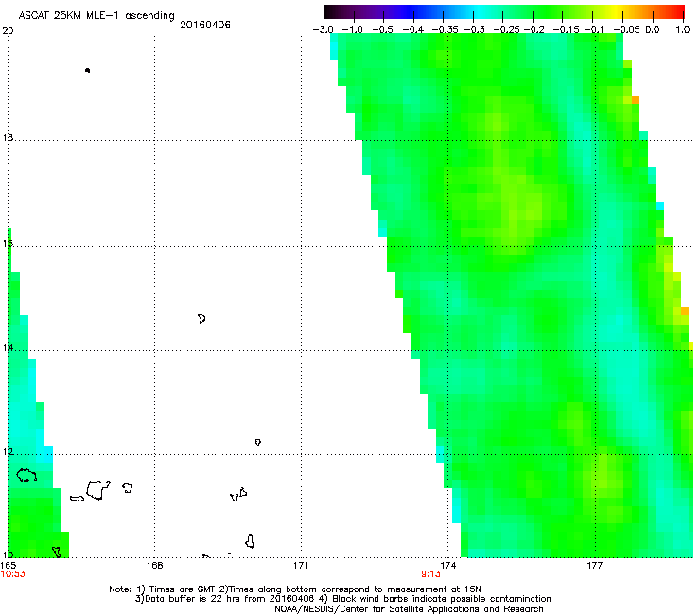Screen dimensions: 700x615
Task: Click the title "ASCAT 25KM MLE-1 ascending"
Action: [x=96, y=16]
